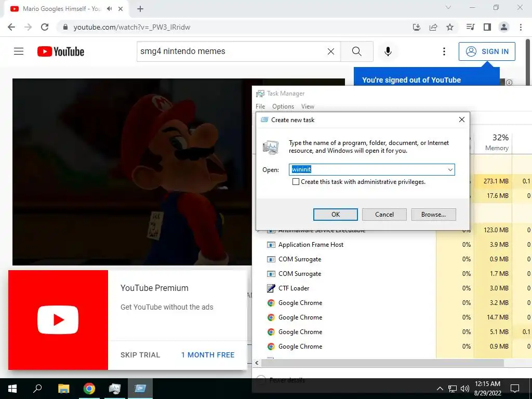Click the site lock icon in address bar

(x=65, y=27)
